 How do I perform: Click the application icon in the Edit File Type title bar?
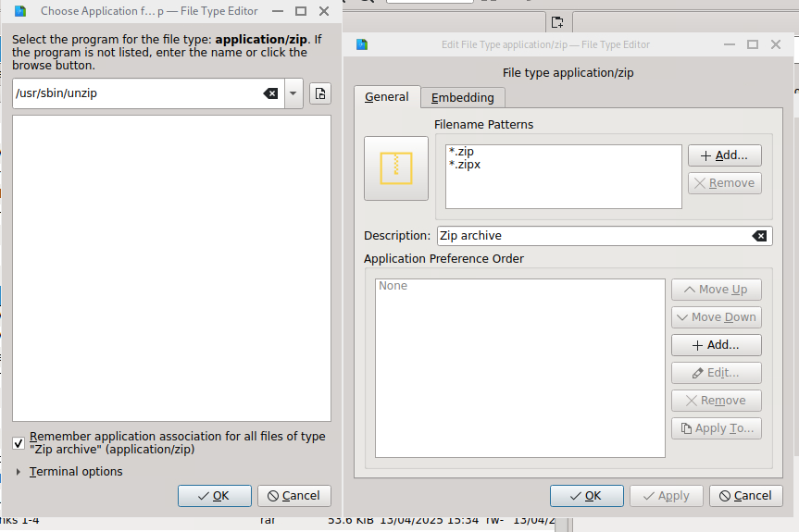[362, 44]
